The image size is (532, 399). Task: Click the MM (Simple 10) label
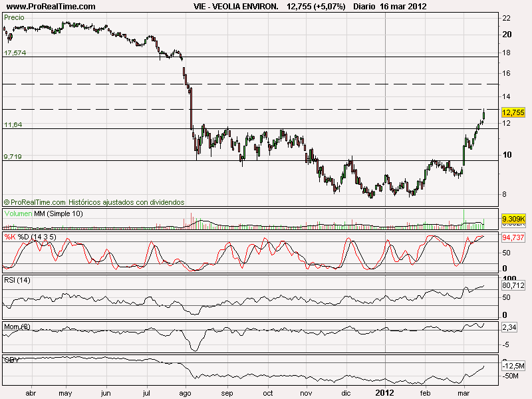point(59,213)
